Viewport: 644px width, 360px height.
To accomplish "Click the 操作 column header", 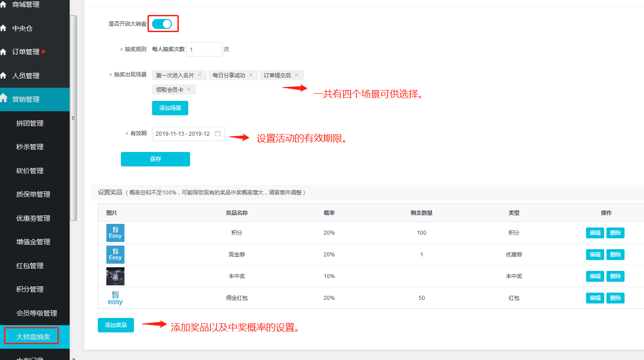I will 606,213.
